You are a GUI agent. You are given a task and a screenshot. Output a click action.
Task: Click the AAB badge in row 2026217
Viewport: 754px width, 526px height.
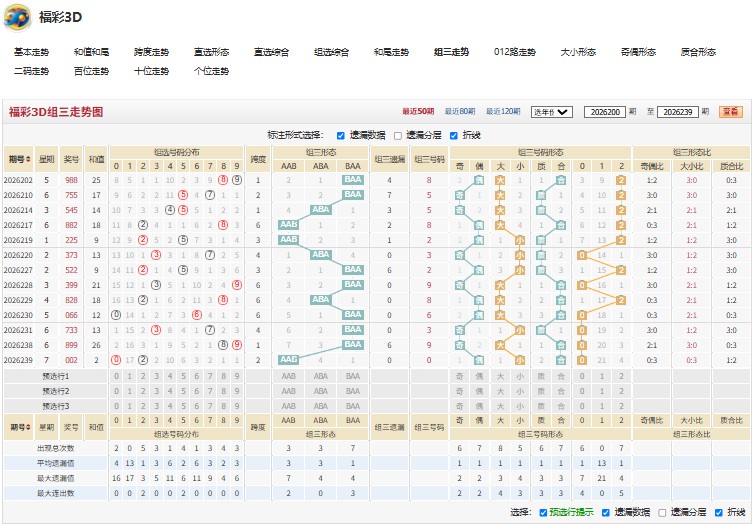tap(289, 225)
